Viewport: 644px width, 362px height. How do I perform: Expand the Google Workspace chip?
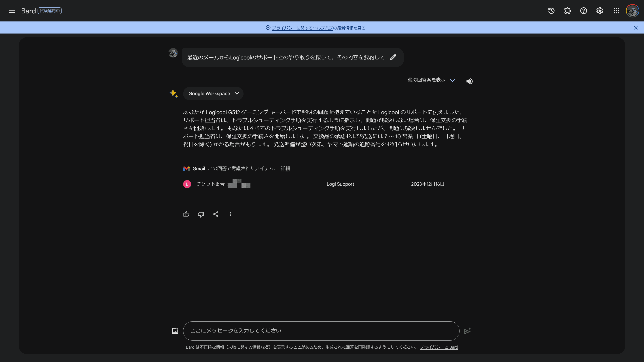coord(213,93)
